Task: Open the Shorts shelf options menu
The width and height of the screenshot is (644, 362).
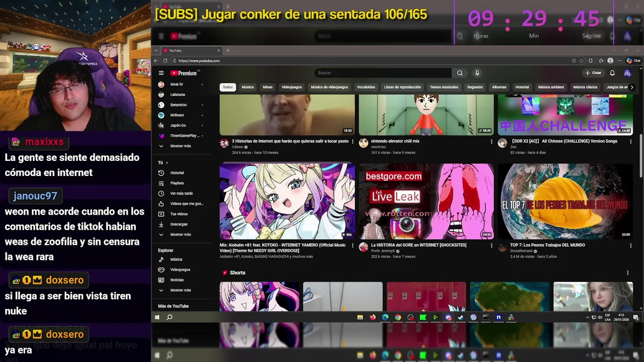Action: [x=627, y=273]
